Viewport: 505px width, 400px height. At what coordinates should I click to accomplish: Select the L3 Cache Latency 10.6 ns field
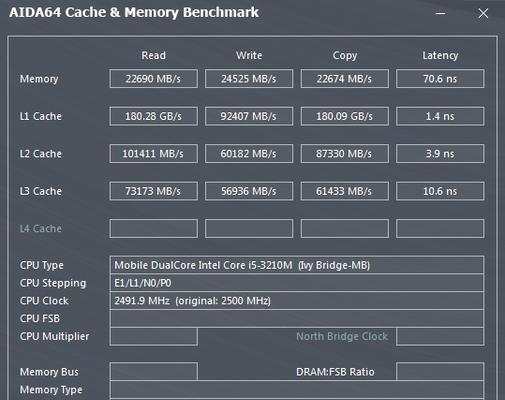(x=440, y=191)
